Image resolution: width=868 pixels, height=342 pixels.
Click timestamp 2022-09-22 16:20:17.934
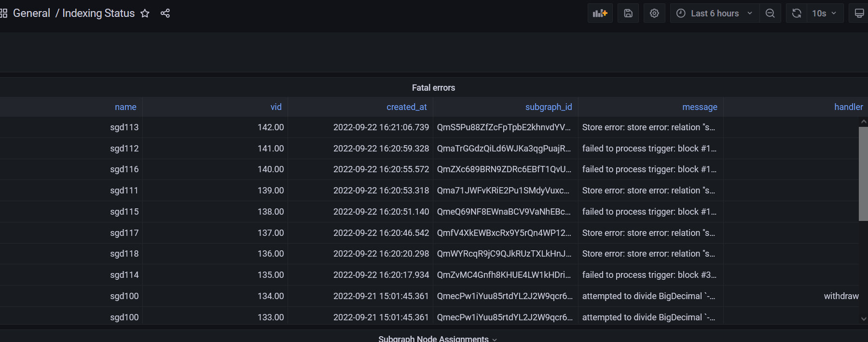[x=381, y=275]
